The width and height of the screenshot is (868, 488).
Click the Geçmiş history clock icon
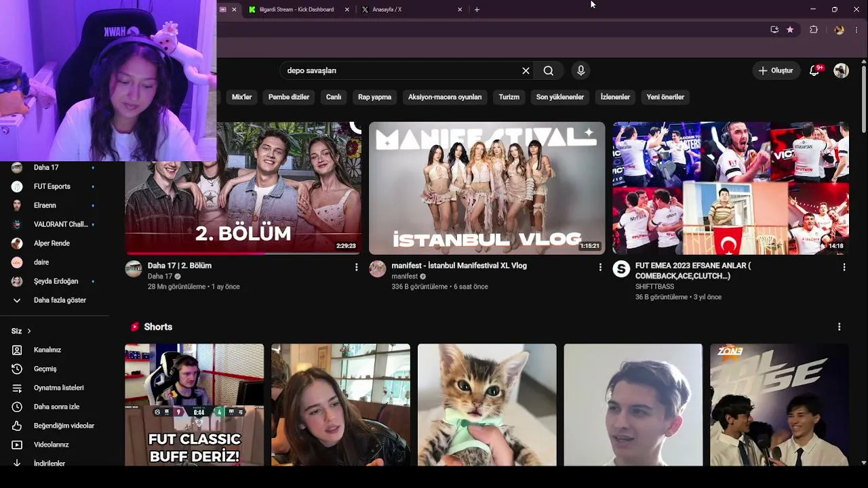[x=17, y=369]
